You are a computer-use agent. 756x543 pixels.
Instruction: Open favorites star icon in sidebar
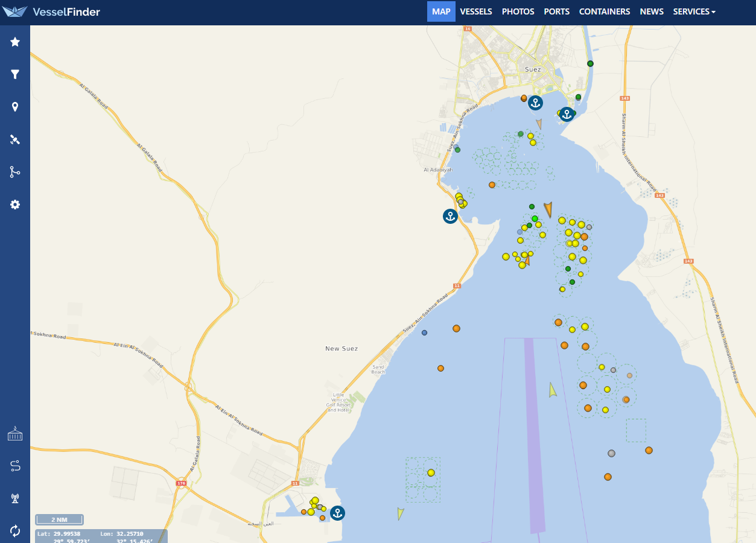[15, 42]
